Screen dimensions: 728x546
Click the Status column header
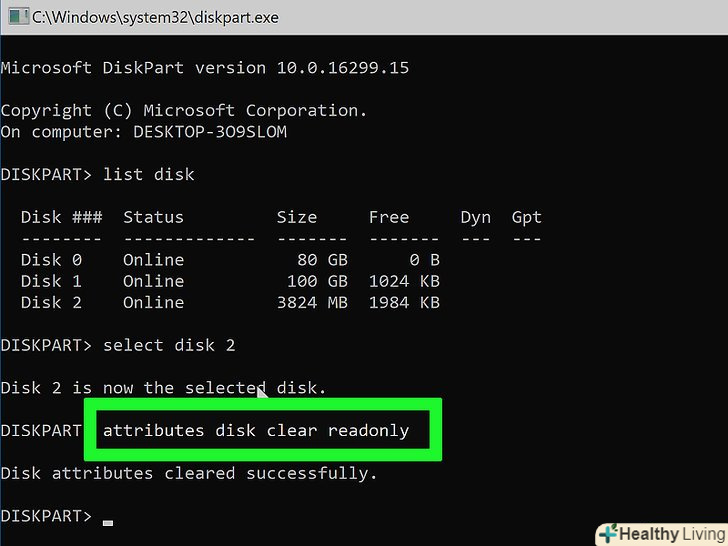(x=153, y=217)
